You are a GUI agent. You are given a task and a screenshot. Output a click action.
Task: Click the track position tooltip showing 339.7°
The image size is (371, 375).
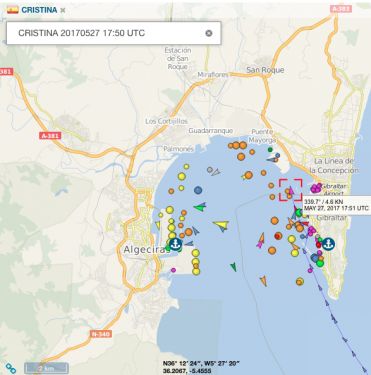[x=337, y=205]
